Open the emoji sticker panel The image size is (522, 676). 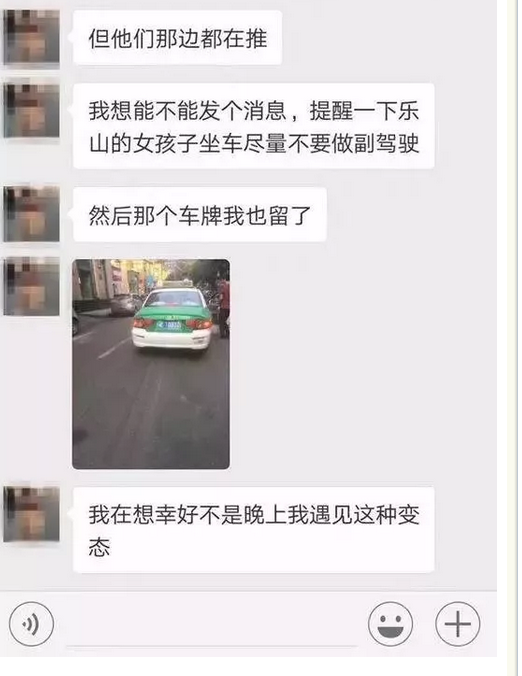(390, 623)
